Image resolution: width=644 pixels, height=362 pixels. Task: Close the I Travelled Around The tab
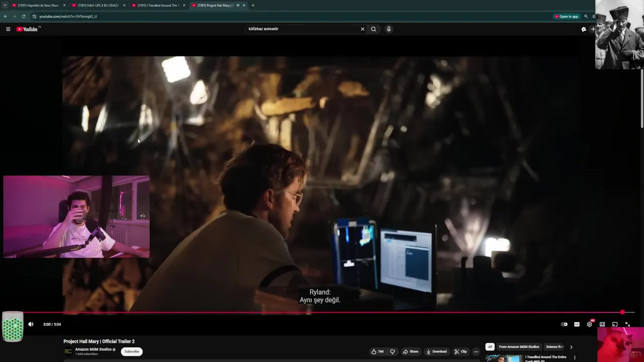[x=184, y=6]
